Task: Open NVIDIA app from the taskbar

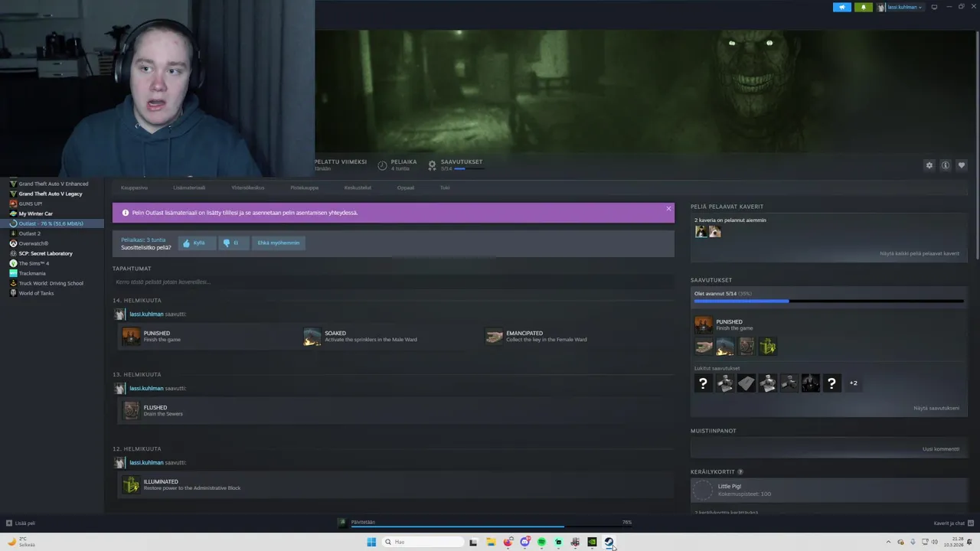Action: (592, 542)
